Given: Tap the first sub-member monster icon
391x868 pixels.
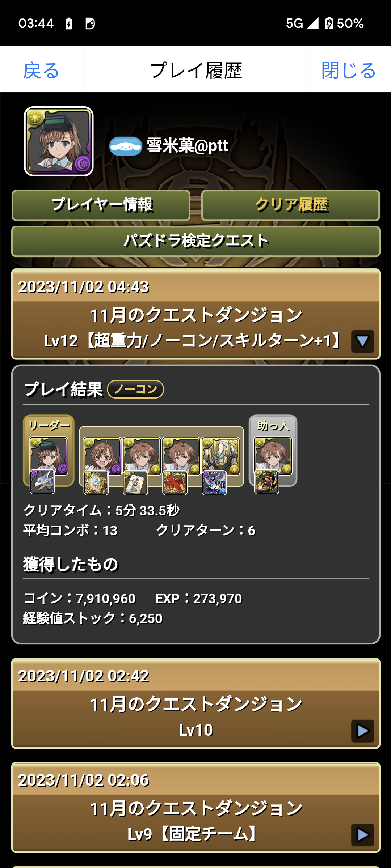Looking at the screenshot, I should click(x=102, y=456).
